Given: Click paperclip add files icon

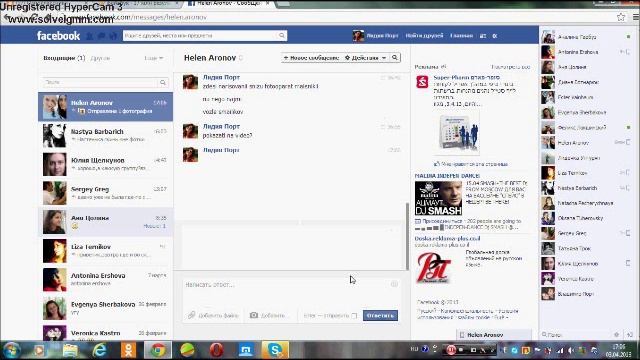Looking at the screenshot, I should tap(191, 315).
